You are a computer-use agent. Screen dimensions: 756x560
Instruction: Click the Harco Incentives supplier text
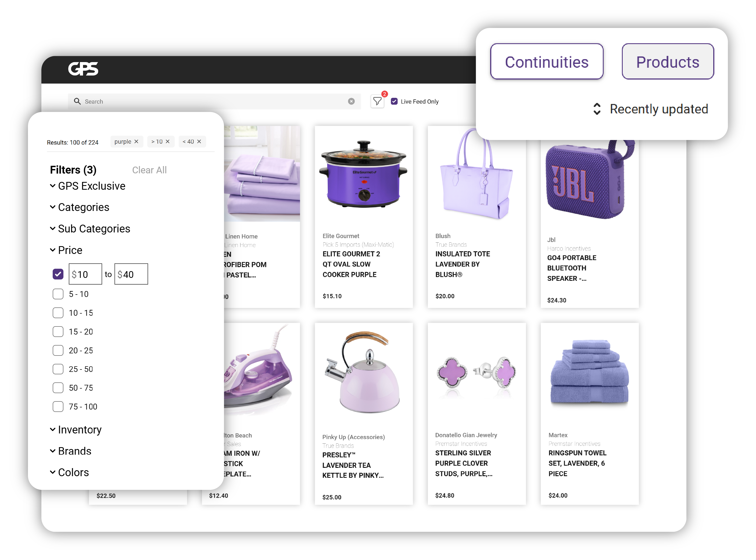click(x=568, y=249)
